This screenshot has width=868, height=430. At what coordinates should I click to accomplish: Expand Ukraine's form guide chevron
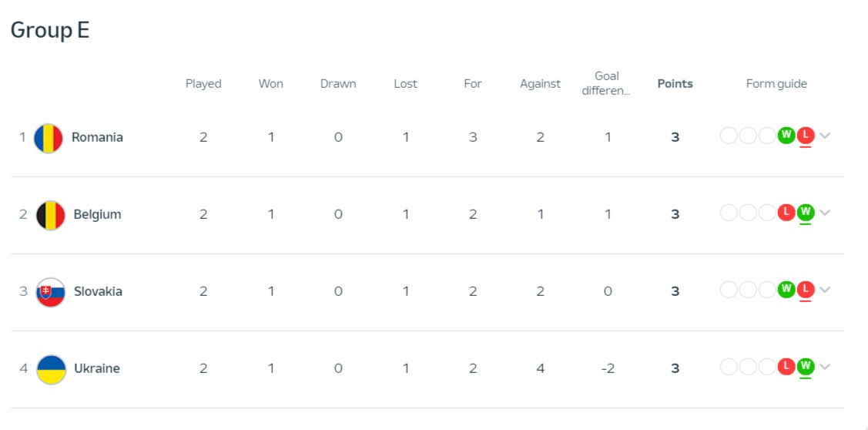point(825,366)
